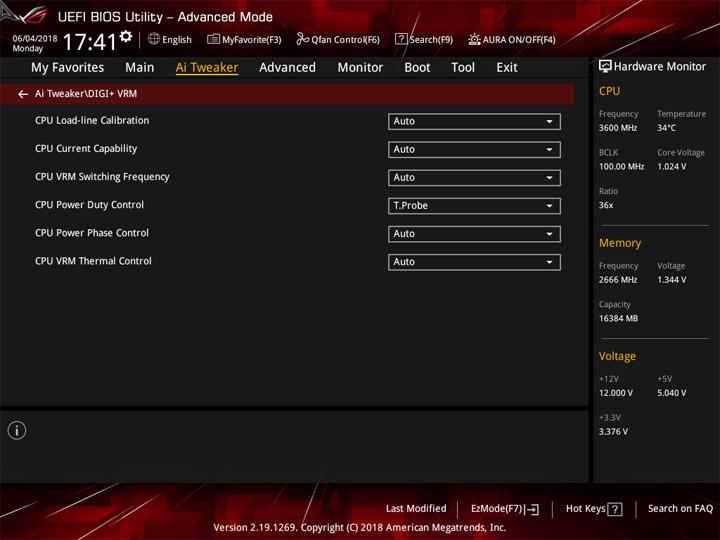This screenshot has height=540, width=720.
Task: Open the Boot tab
Action: coord(417,68)
